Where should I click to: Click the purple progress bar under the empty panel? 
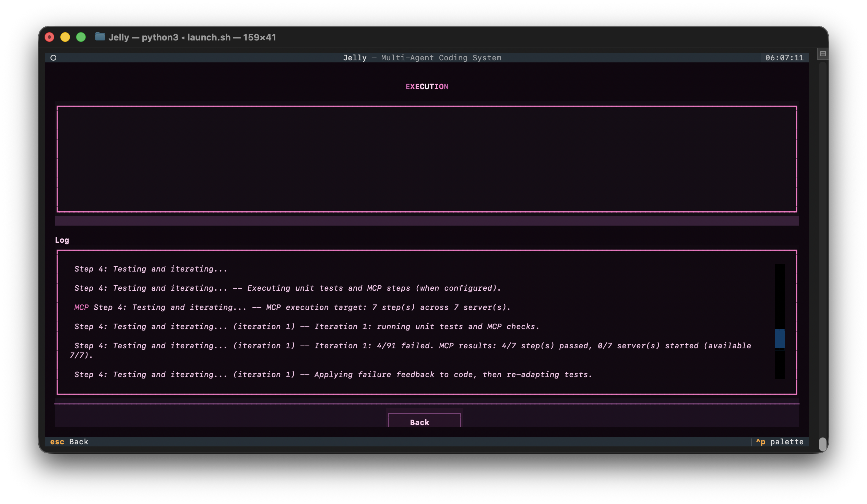click(427, 221)
